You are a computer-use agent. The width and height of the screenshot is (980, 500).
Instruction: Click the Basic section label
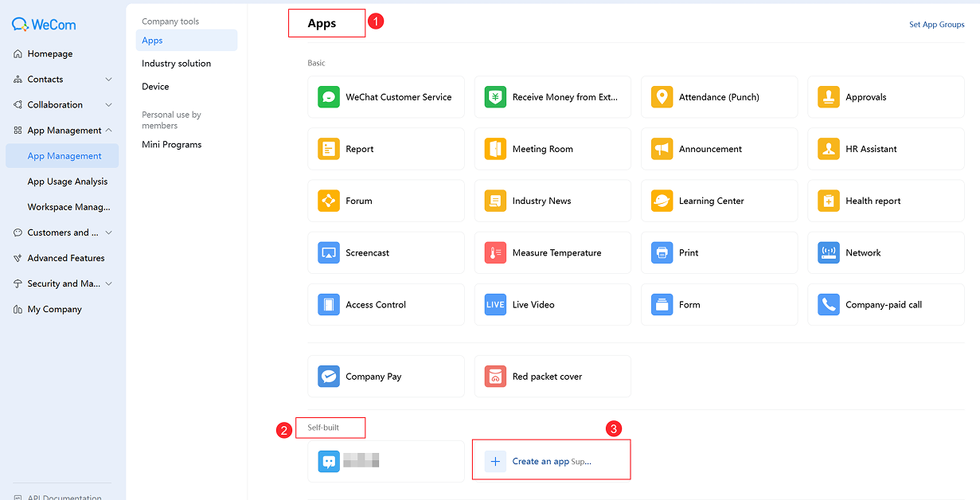(x=316, y=63)
